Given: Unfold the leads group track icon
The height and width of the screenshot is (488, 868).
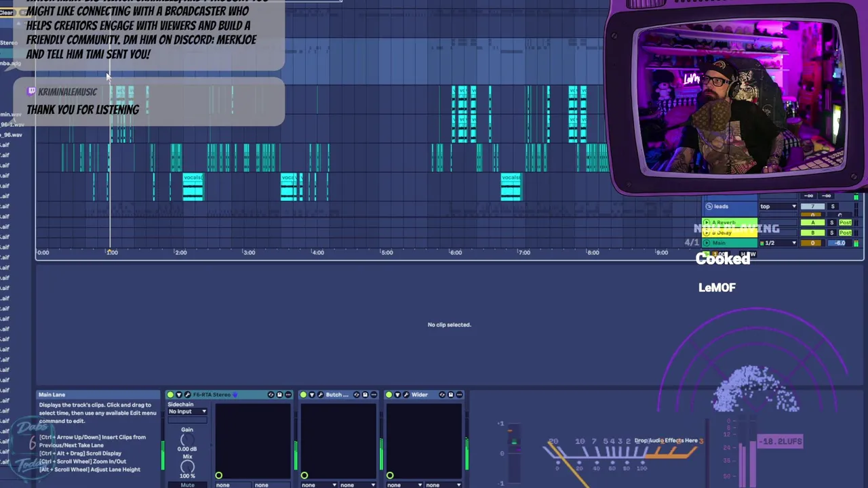Looking at the screenshot, I should tap(709, 206).
